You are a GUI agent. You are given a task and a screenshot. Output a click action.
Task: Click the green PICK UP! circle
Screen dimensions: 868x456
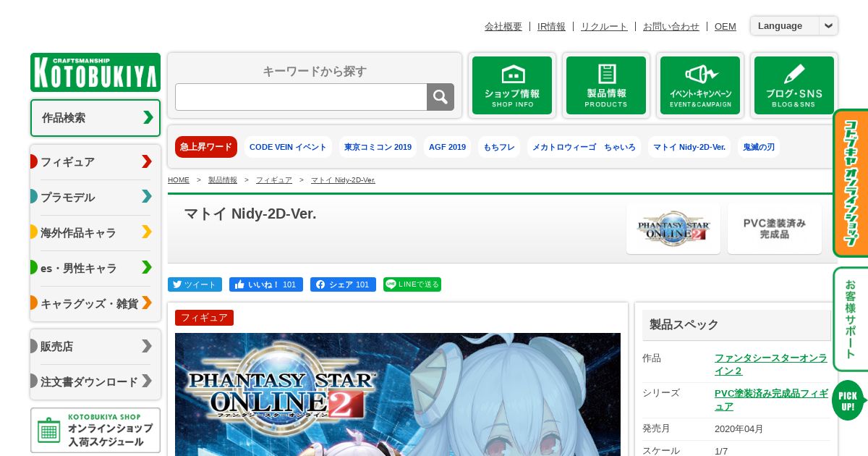click(x=848, y=400)
